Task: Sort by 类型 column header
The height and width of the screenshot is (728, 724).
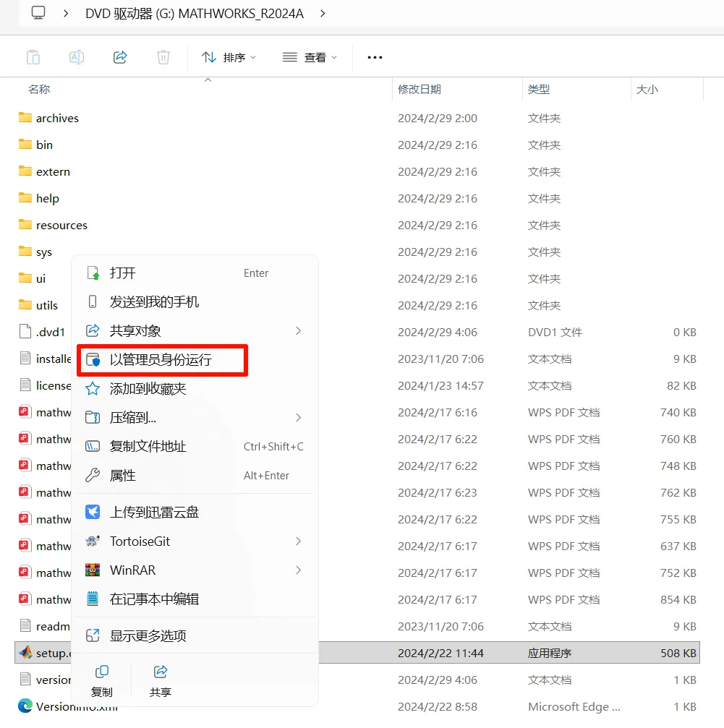Action: (x=539, y=89)
